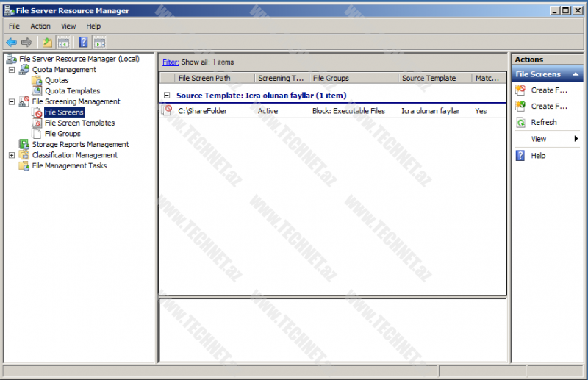Click the Show/Hide Console Tree toolbar icon
The image size is (588, 380).
click(63, 42)
